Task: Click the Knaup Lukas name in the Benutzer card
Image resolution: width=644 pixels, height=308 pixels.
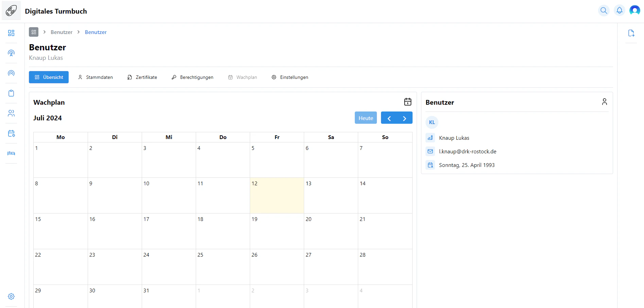Action: pyautogui.click(x=454, y=138)
